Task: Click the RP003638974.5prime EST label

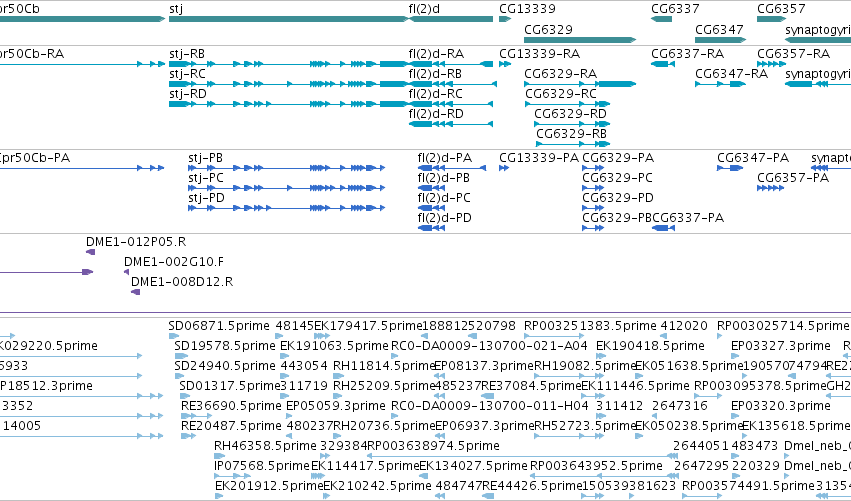Action: click(434, 446)
